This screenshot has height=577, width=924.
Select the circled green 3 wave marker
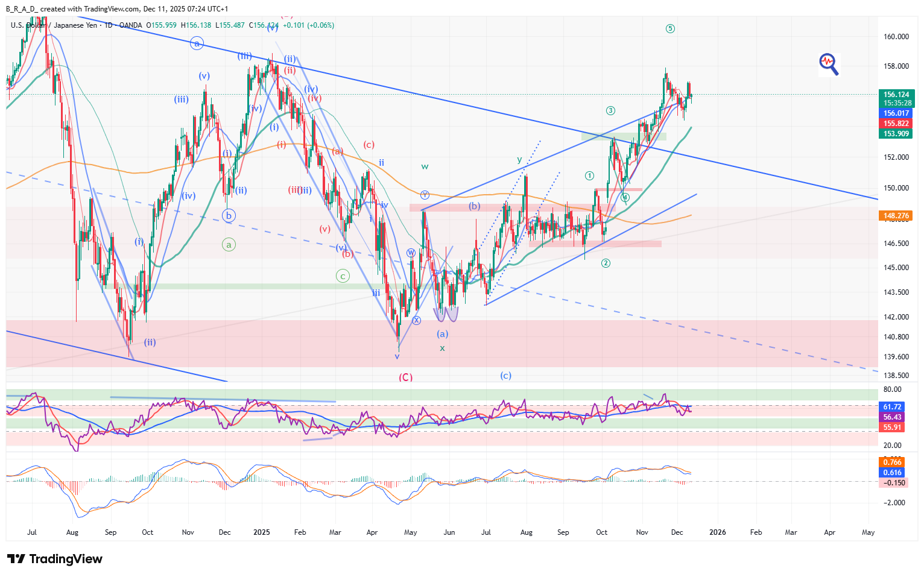[x=610, y=110]
